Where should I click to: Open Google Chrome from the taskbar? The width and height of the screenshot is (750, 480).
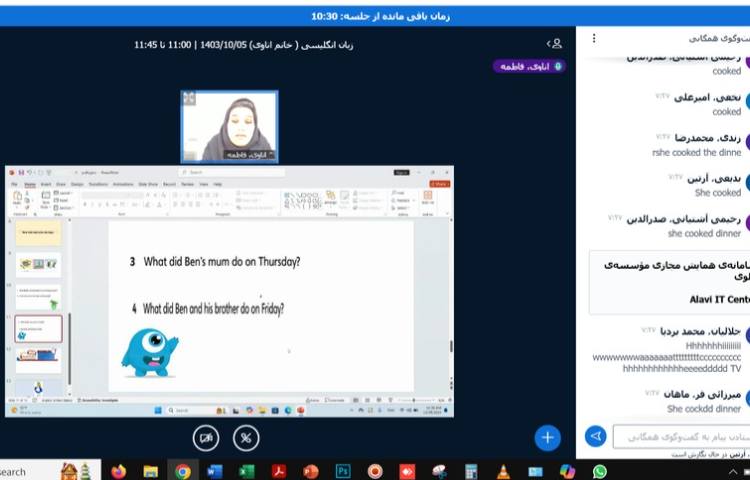[183, 471]
